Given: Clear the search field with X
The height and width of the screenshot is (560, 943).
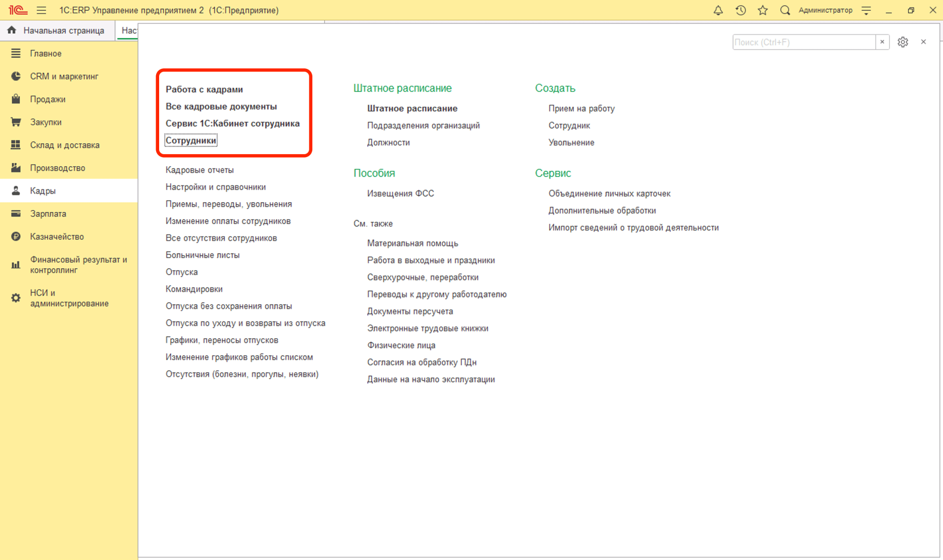Looking at the screenshot, I should pos(882,42).
